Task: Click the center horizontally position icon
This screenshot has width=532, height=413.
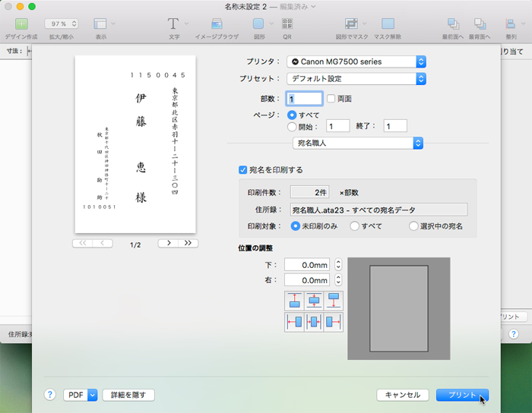Action: click(x=313, y=322)
